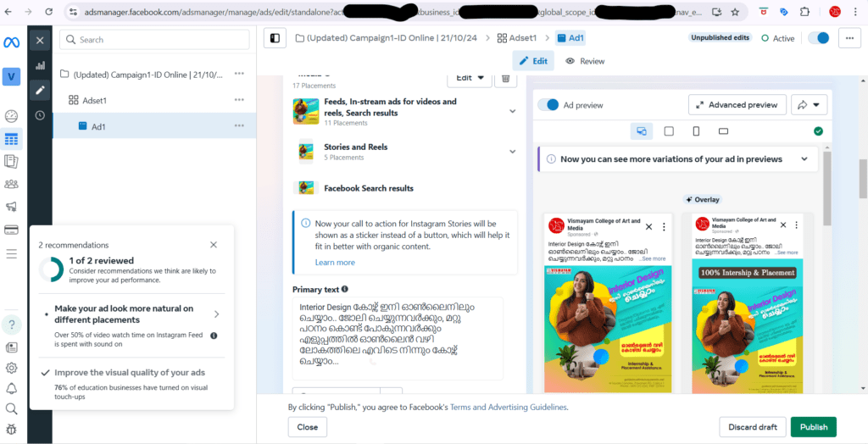Collapse the ad variations previews banner
Image resolution: width=868 pixels, height=444 pixels.
pos(804,159)
